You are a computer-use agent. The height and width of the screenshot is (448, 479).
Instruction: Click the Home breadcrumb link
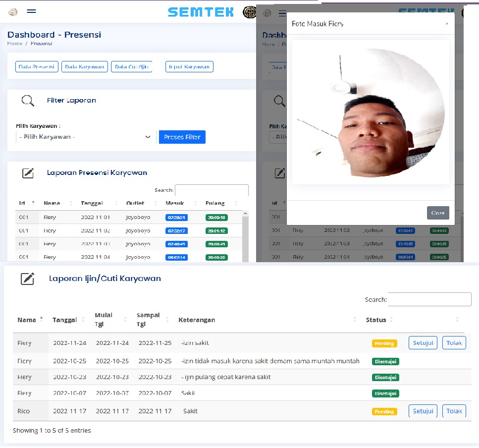point(15,44)
